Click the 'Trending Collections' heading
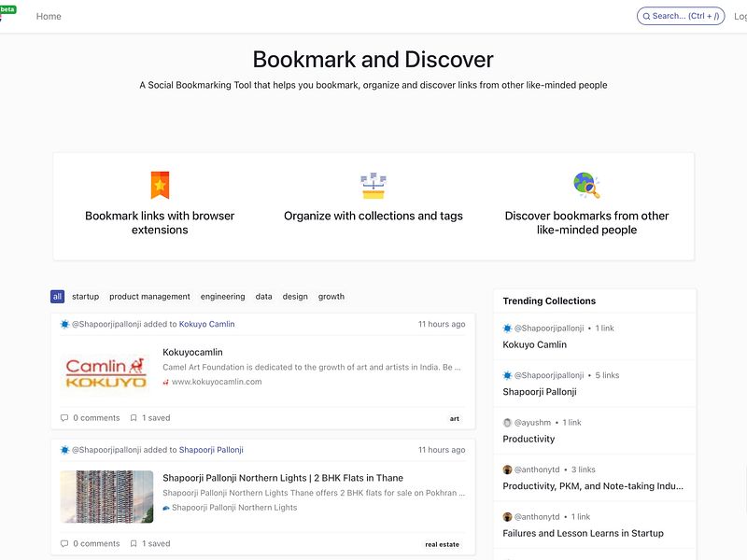Viewport: 747px width, 560px height. click(x=549, y=301)
